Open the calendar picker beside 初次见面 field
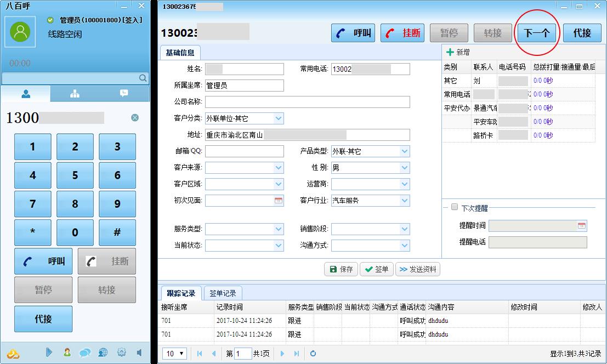Screen dimensions: 607x364 click(279, 201)
